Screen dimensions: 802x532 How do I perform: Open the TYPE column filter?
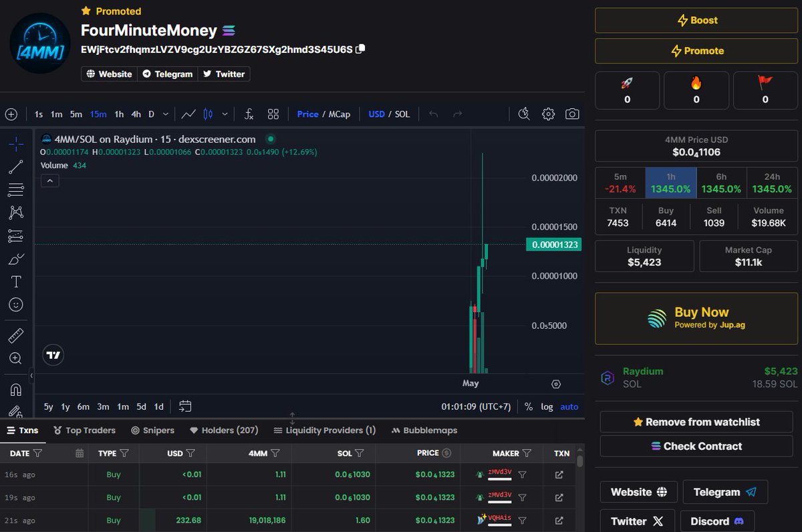click(x=124, y=453)
